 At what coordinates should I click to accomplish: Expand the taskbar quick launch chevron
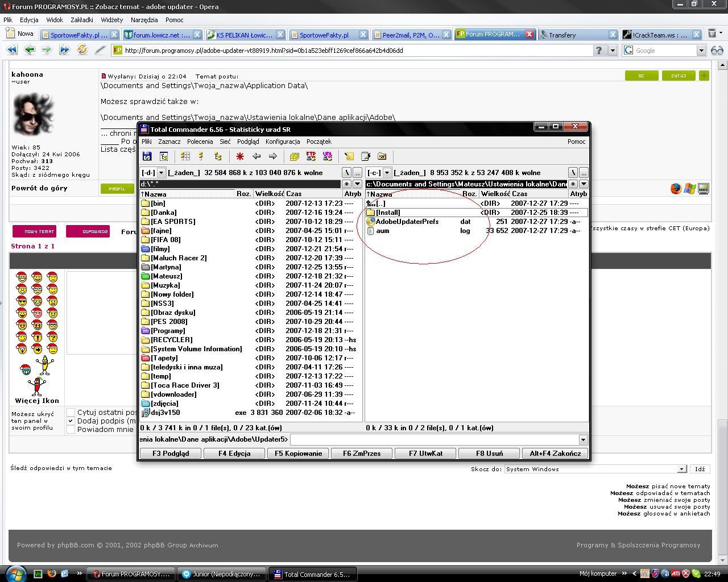79,573
